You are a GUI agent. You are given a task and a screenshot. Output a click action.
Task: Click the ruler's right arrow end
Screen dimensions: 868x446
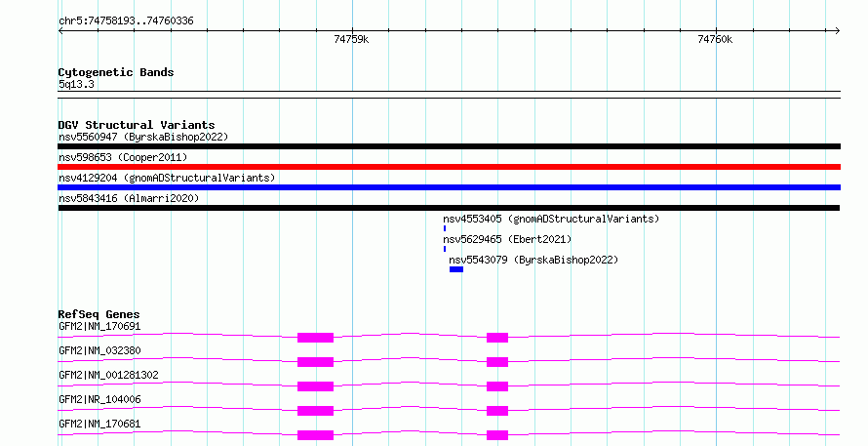pos(838,31)
